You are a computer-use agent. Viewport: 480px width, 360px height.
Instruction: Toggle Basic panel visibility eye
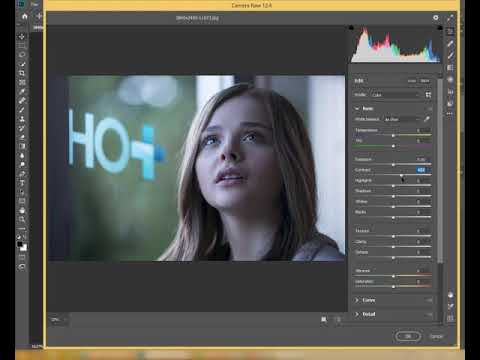(430, 109)
